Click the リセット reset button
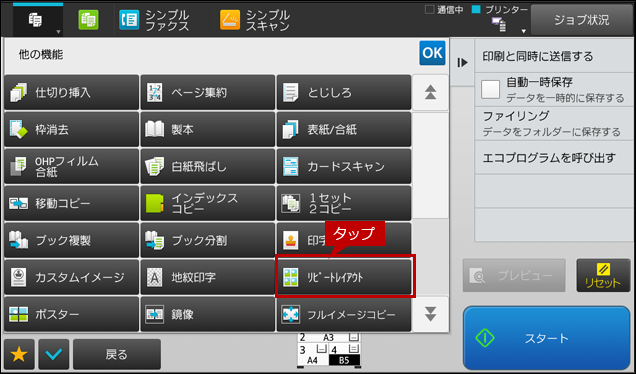The height and width of the screenshot is (374, 636). click(x=603, y=275)
